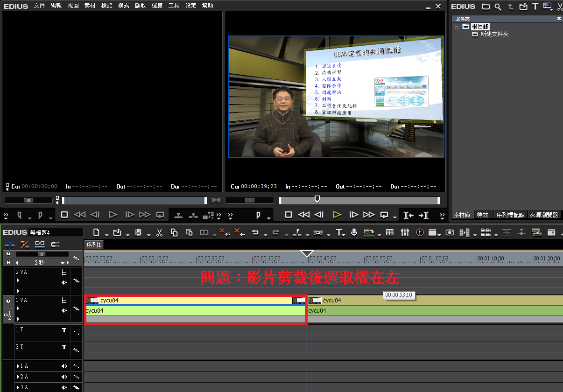The image size is (563, 392).
Task: Click the save project floppy disk icon
Action: (138, 232)
